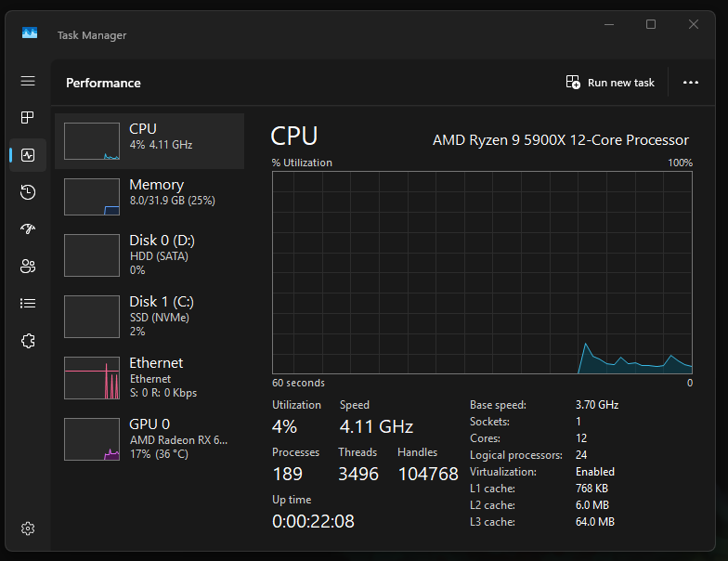The width and height of the screenshot is (728, 561).
Task: Close the Task Manager window
Action: [694, 24]
